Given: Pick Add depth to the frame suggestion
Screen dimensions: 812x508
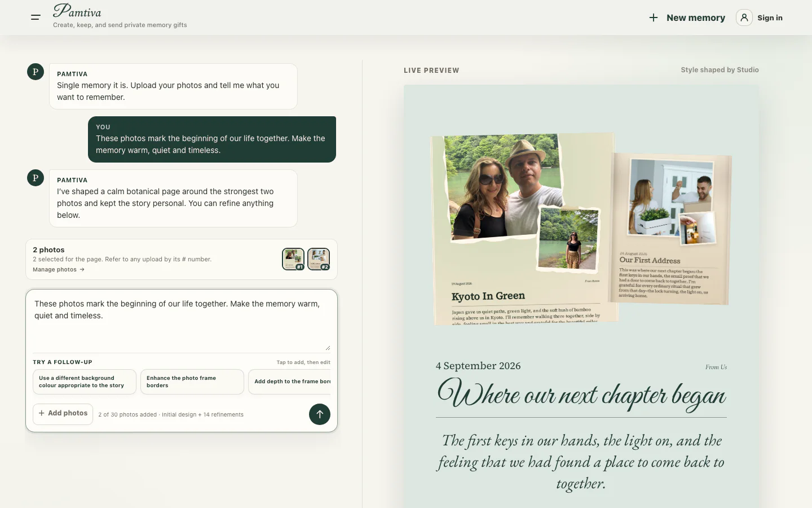Looking at the screenshot, I should point(290,382).
